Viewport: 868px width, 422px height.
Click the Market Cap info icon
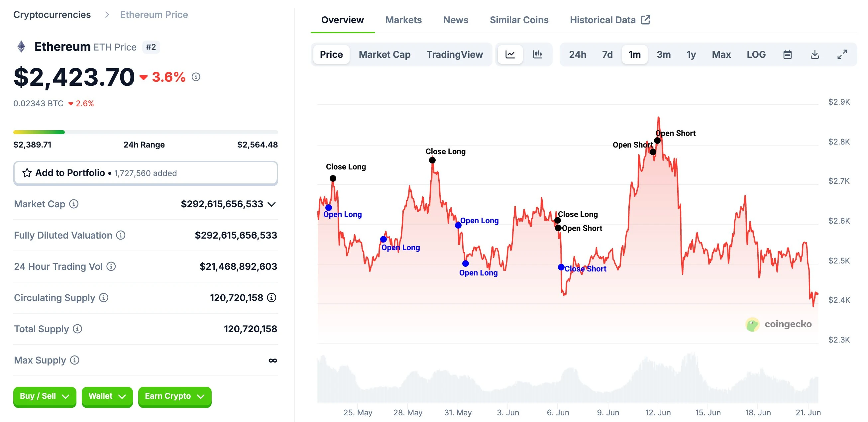(74, 204)
